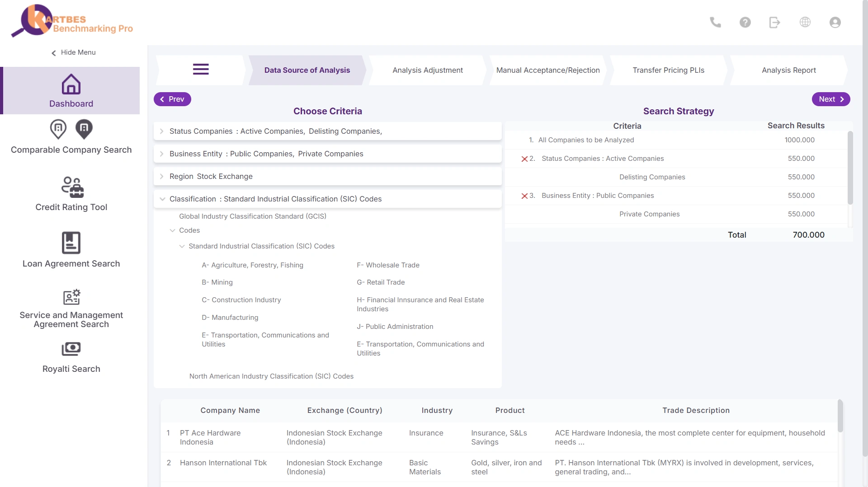Click the Company Name column header
The width and height of the screenshot is (868, 487).
click(230, 411)
